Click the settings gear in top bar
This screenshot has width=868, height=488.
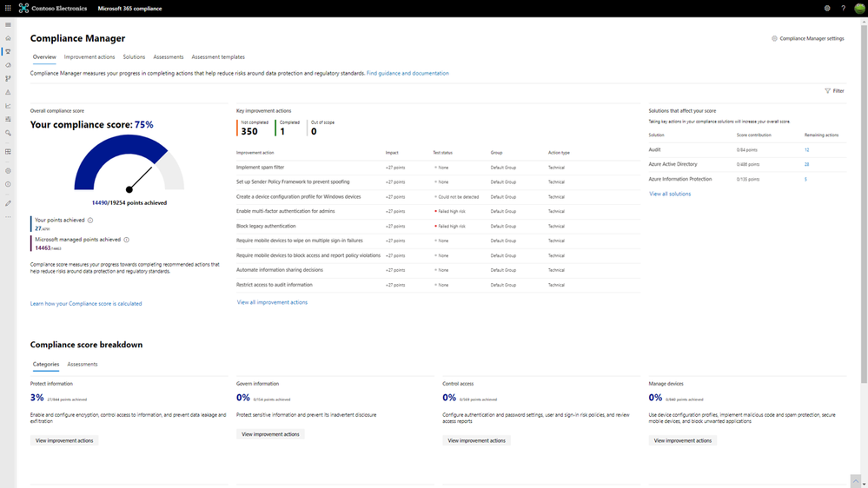click(827, 8)
